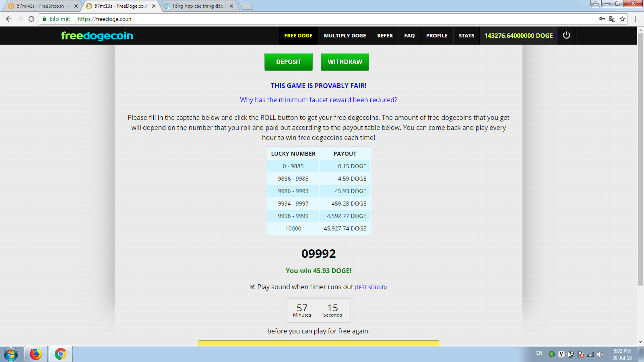Open the network signal tray icon
The height and width of the screenshot is (362, 644).
[x=590, y=354]
